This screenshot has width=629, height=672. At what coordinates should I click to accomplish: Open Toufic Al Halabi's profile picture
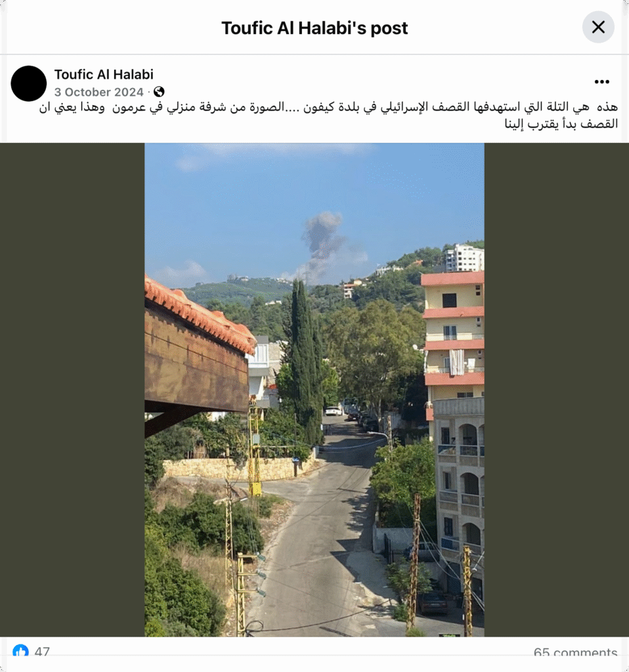point(29,83)
